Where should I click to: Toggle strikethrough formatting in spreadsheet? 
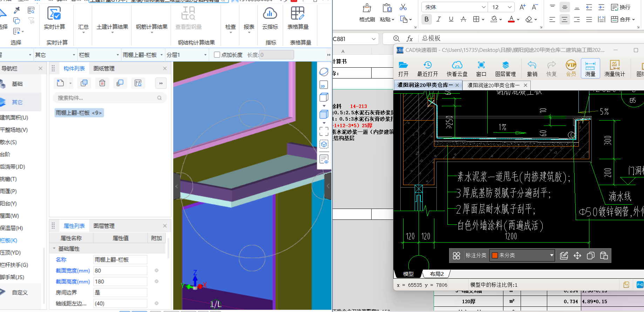[463, 19]
